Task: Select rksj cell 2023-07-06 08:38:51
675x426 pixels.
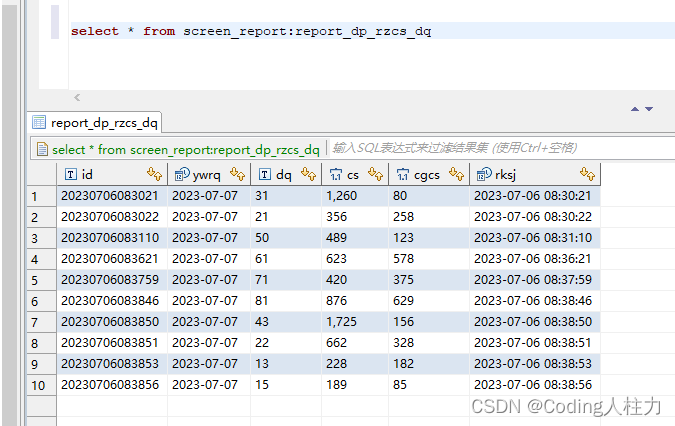Action: tap(535, 343)
